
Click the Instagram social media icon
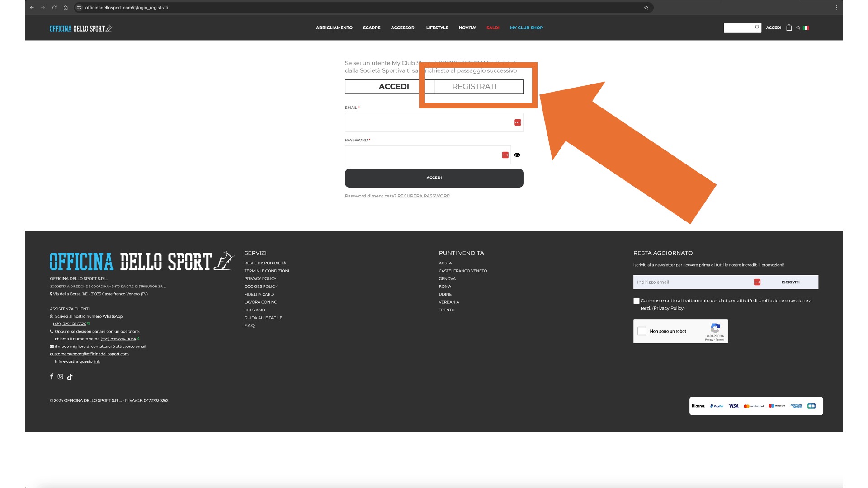(60, 376)
